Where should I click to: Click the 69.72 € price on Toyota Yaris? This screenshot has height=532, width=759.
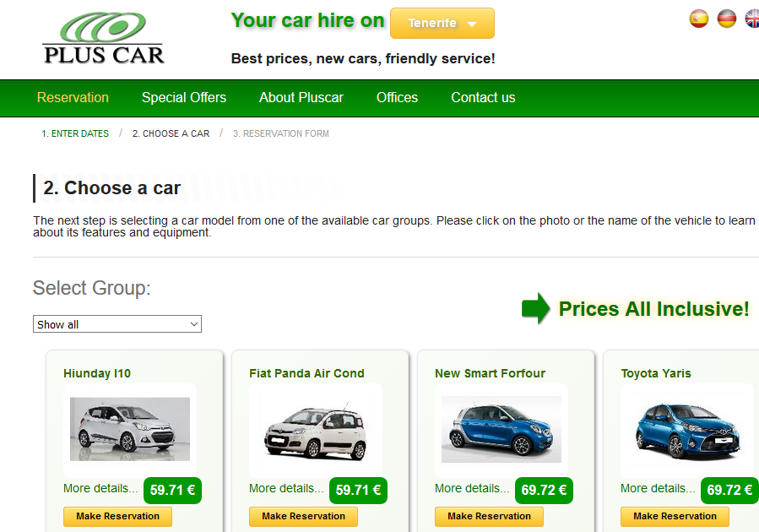coord(729,491)
